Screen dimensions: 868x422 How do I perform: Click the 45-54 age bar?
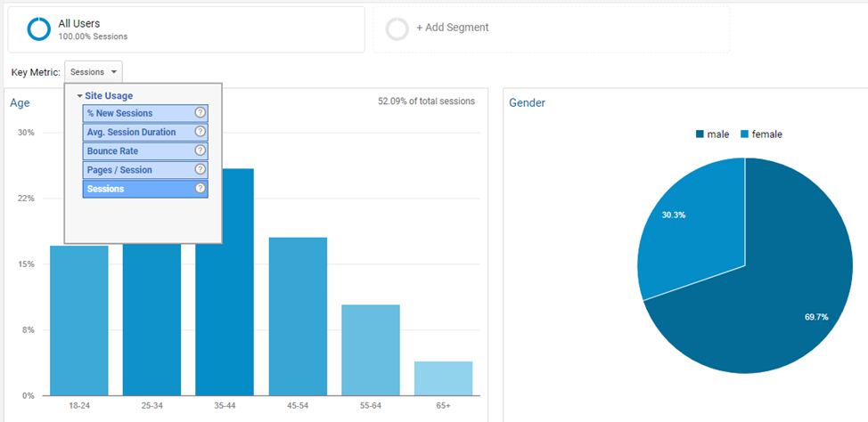coord(298,316)
